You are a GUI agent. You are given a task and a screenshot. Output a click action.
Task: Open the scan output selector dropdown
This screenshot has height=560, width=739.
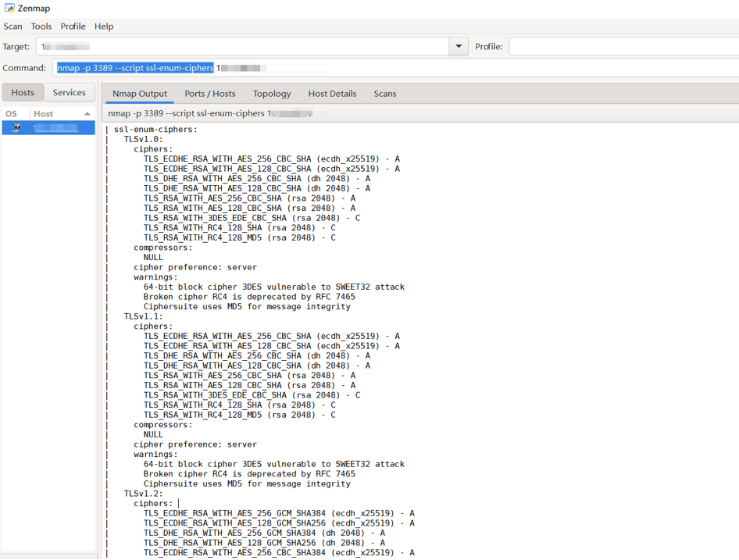pos(420,113)
